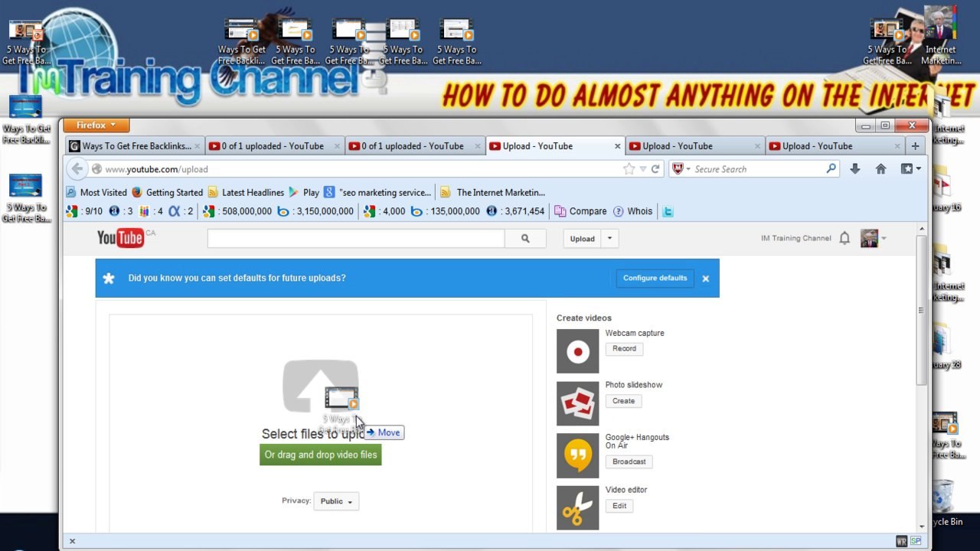Image resolution: width=980 pixels, height=551 pixels.
Task: Open the Firefox downloads arrow
Action: coord(855,169)
